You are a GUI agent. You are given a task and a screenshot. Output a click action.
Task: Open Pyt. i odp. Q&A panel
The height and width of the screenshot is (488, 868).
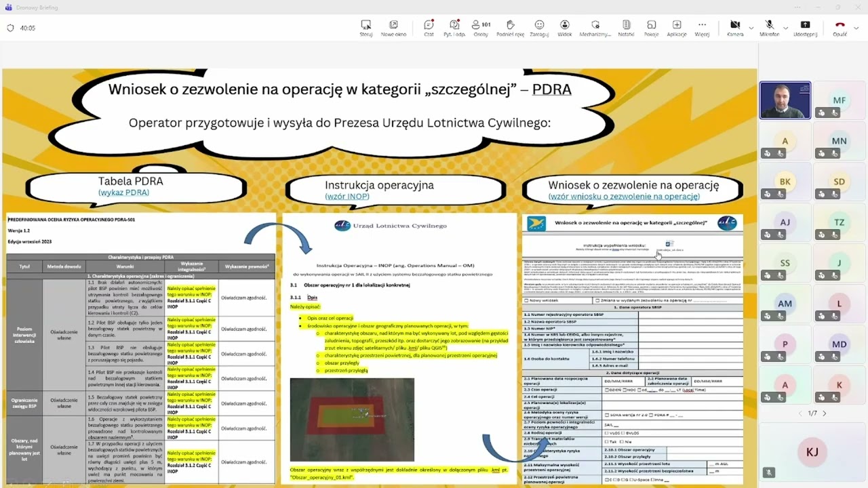pos(454,28)
